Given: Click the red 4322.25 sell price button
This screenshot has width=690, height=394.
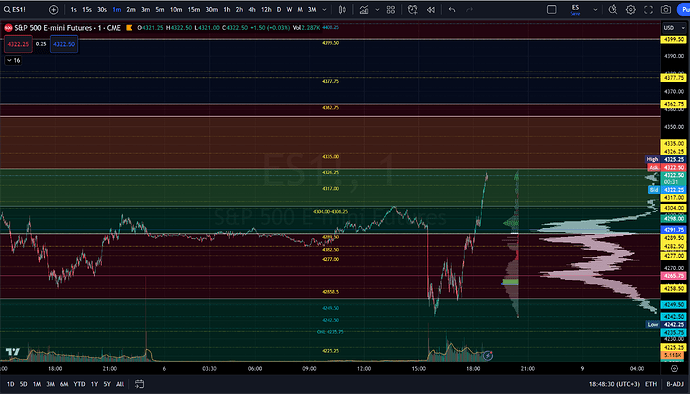Looking at the screenshot, I should 18,44.
